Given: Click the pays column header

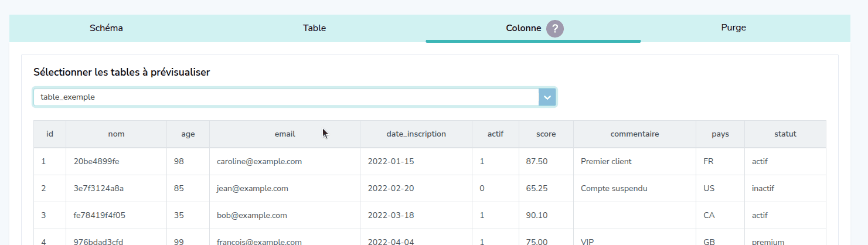Looking at the screenshot, I should (720, 134).
